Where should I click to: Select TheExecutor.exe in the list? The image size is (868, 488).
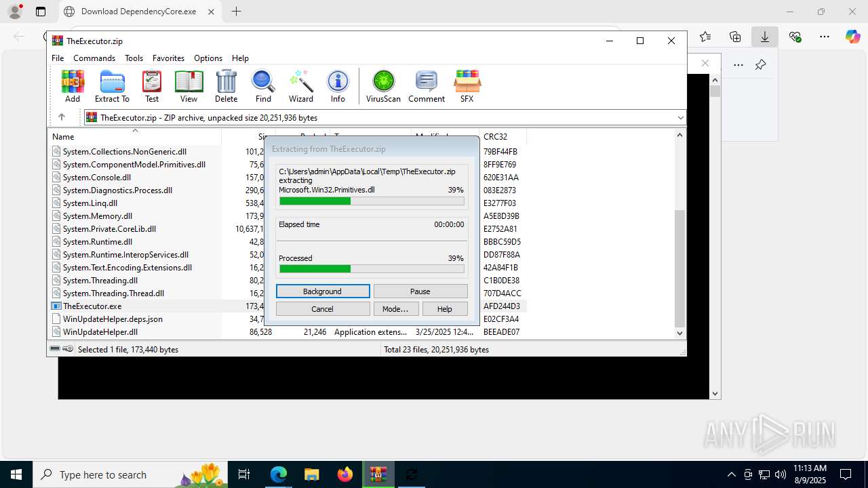click(92, 306)
